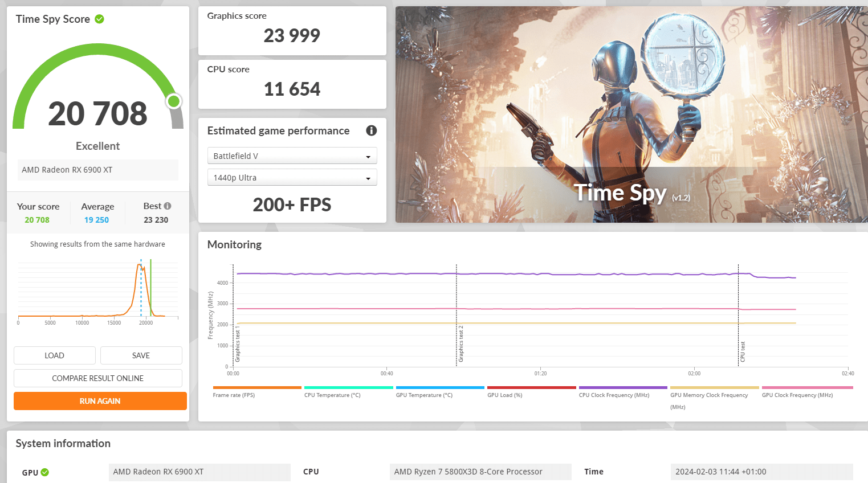The height and width of the screenshot is (483, 868).
Task: Click the Graphics score 23 999
Action: [x=292, y=36]
